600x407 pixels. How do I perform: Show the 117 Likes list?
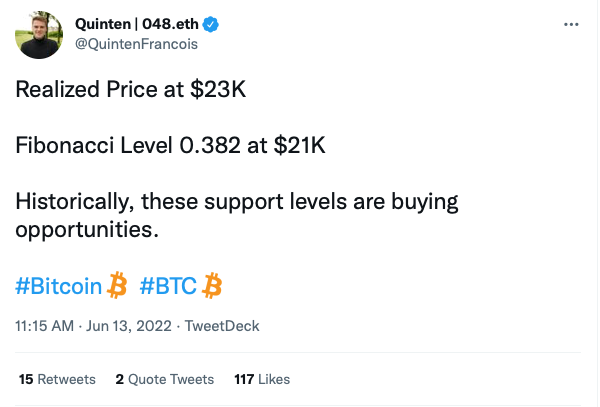261,379
